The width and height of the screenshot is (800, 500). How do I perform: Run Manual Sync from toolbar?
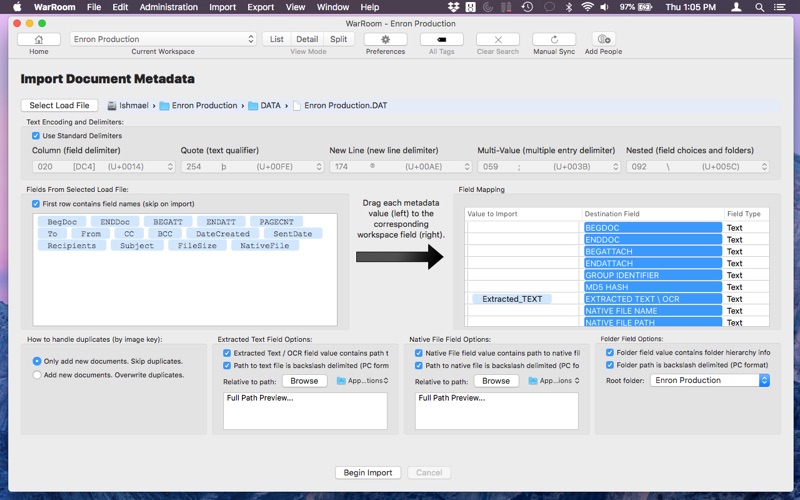tap(554, 39)
